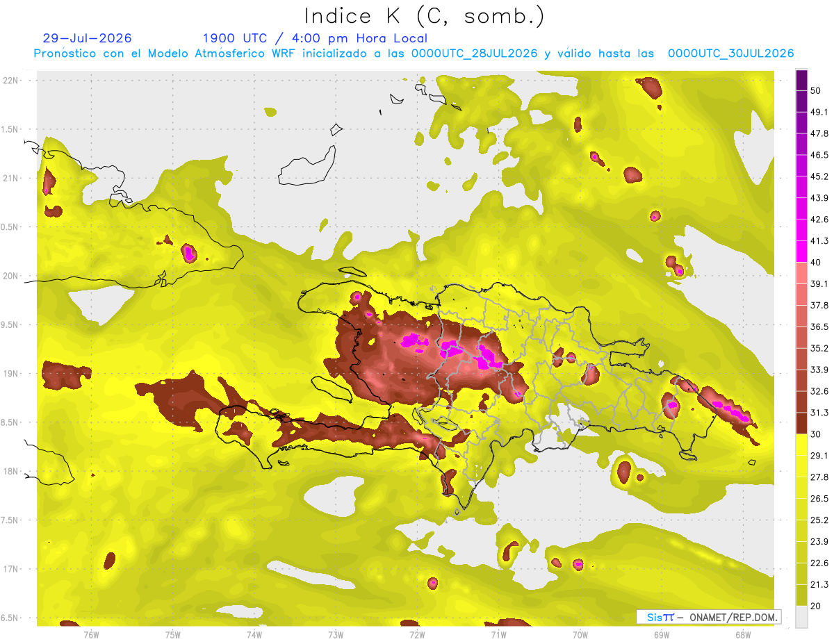Click the colorbar value '20' at the bottom
834x644 pixels.
coord(816,606)
